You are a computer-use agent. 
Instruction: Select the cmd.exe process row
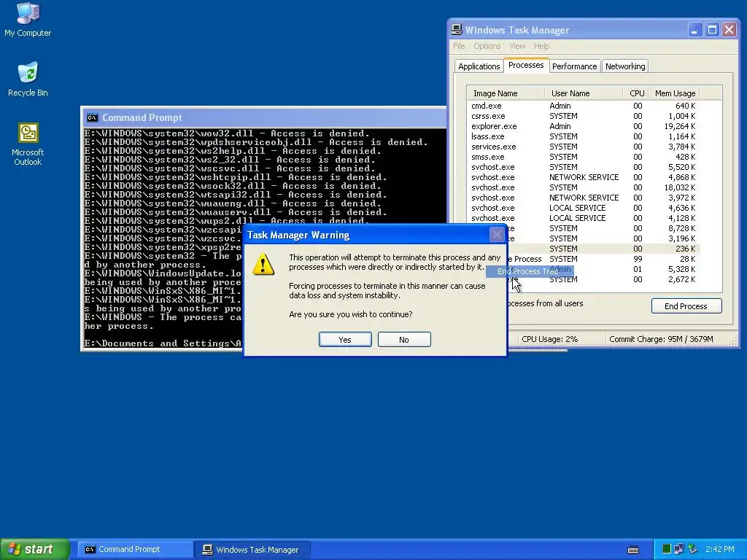583,106
